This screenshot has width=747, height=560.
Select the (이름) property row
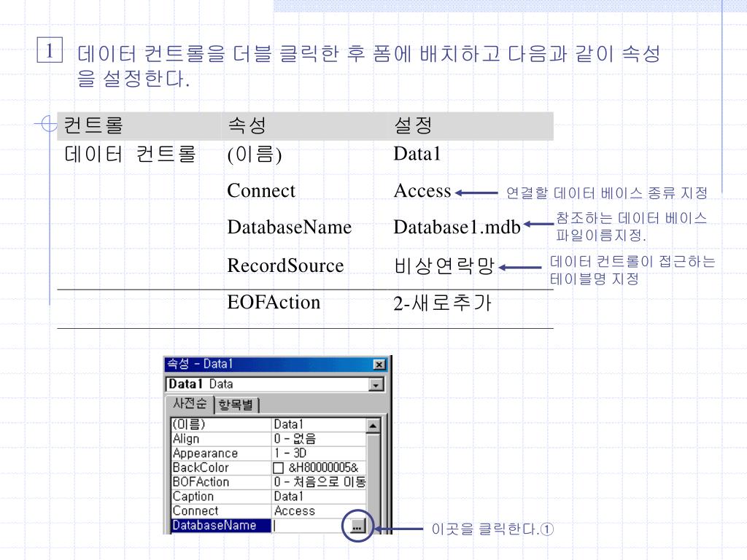[x=268, y=424]
